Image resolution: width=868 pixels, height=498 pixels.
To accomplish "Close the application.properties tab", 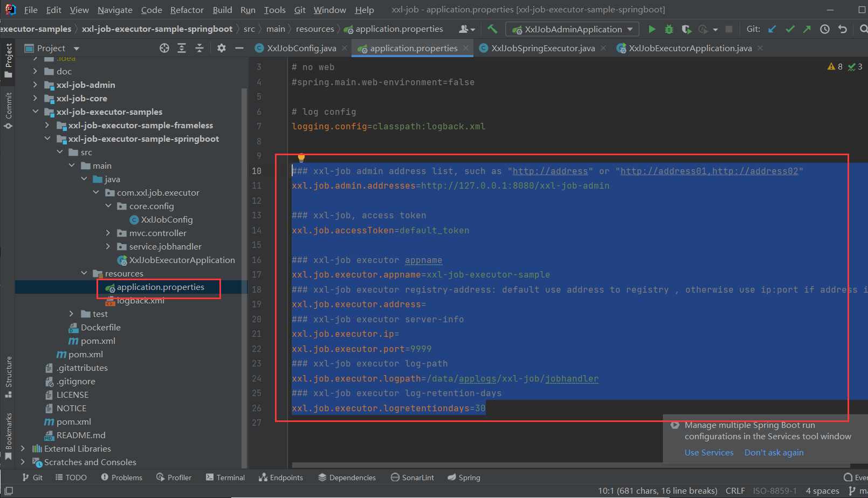I will point(466,48).
